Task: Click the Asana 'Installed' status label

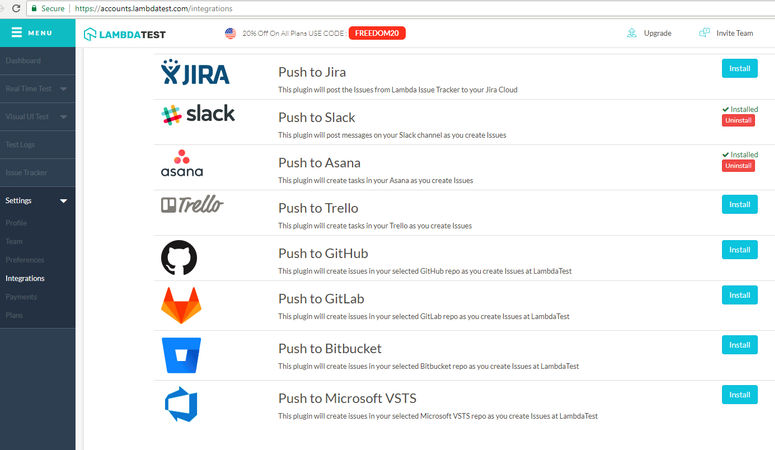Action: click(x=740, y=155)
